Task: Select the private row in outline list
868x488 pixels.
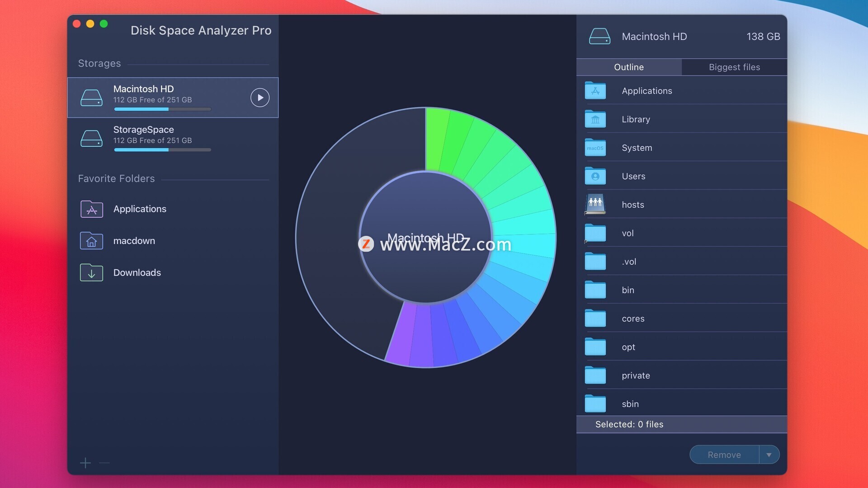Action: 682,375
